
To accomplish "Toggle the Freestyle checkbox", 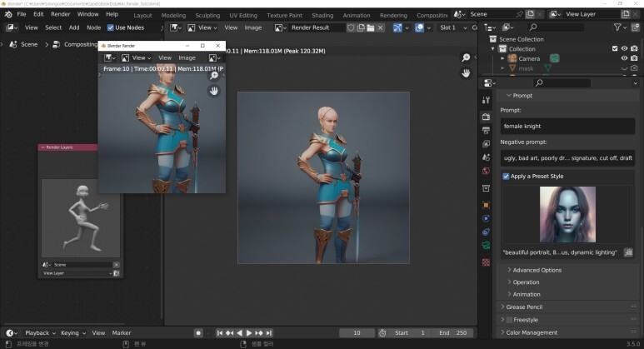I will click(509, 320).
